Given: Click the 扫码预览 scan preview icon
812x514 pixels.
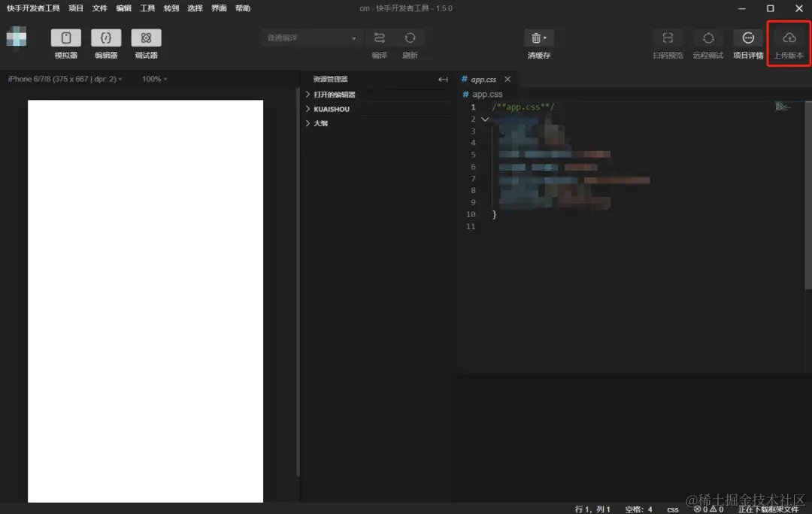Looking at the screenshot, I should 668,38.
